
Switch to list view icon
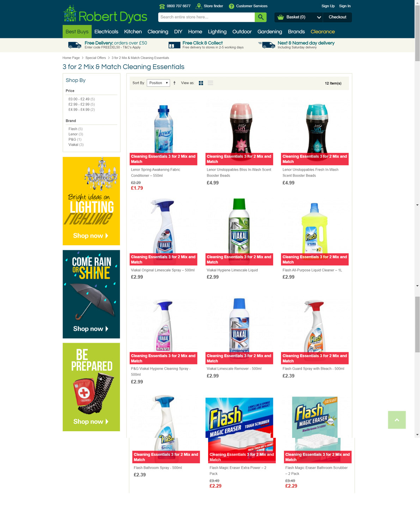click(x=211, y=83)
